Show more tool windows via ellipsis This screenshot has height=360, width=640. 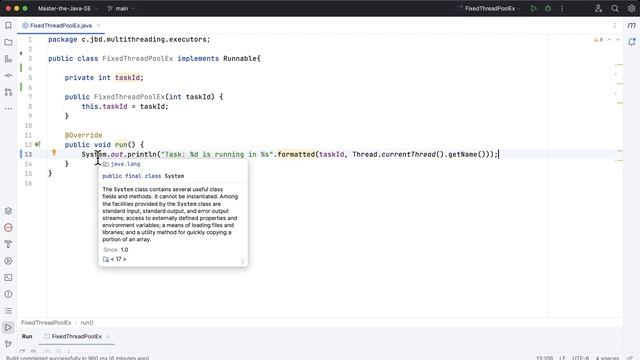coord(8,109)
